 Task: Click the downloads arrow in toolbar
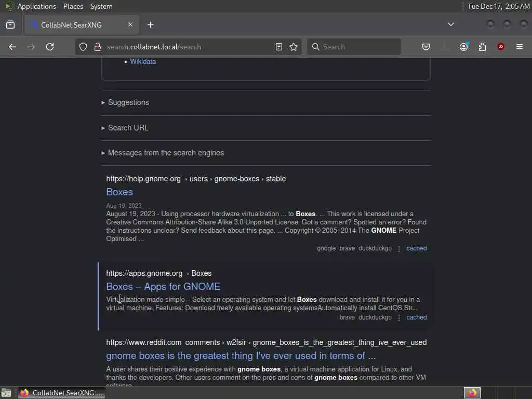coord(444,47)
